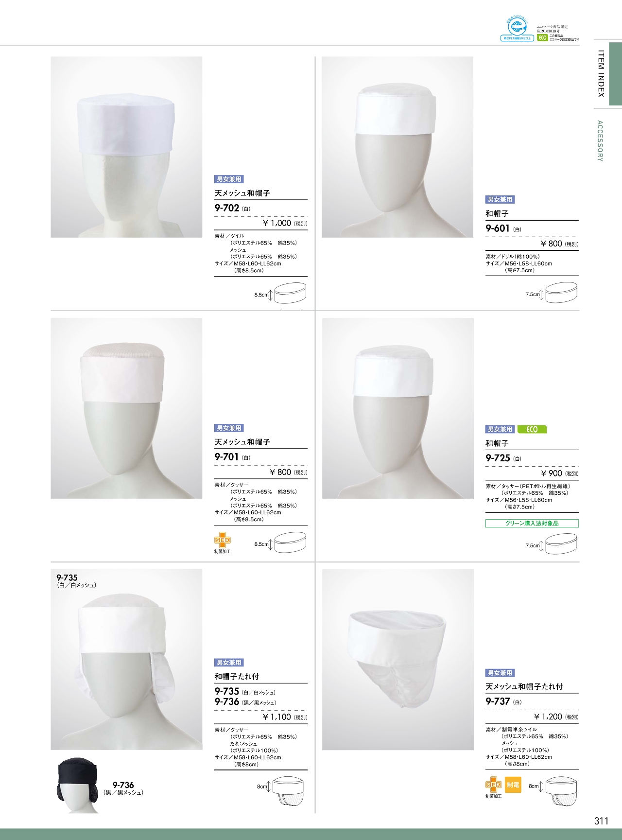
Task: Click page number 311
Action: pyautogui.click(x=601, y=821)
